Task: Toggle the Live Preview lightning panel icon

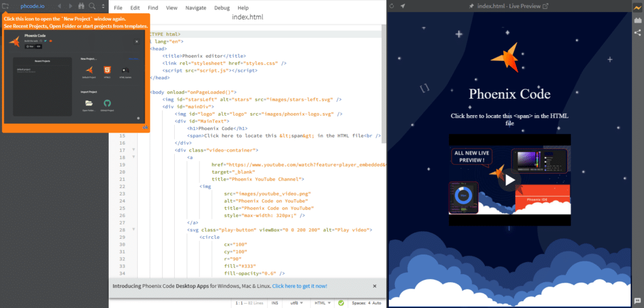Action: point(638,6)
